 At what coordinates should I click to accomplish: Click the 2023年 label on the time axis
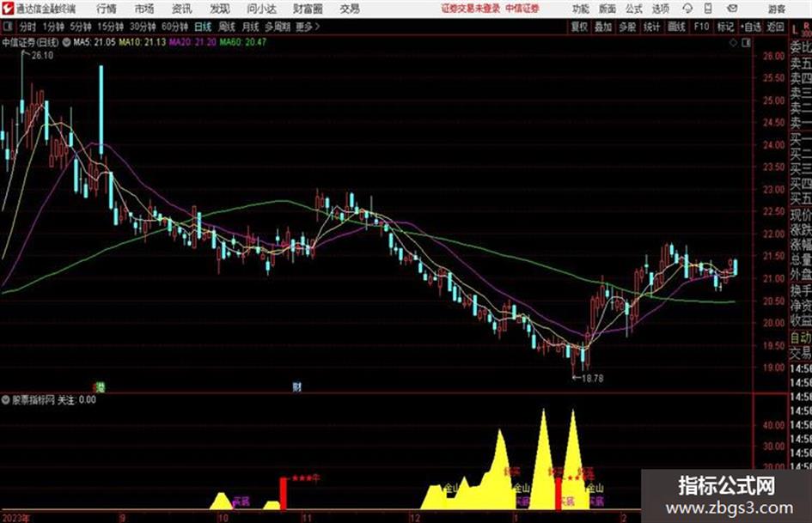coord(16,518)
